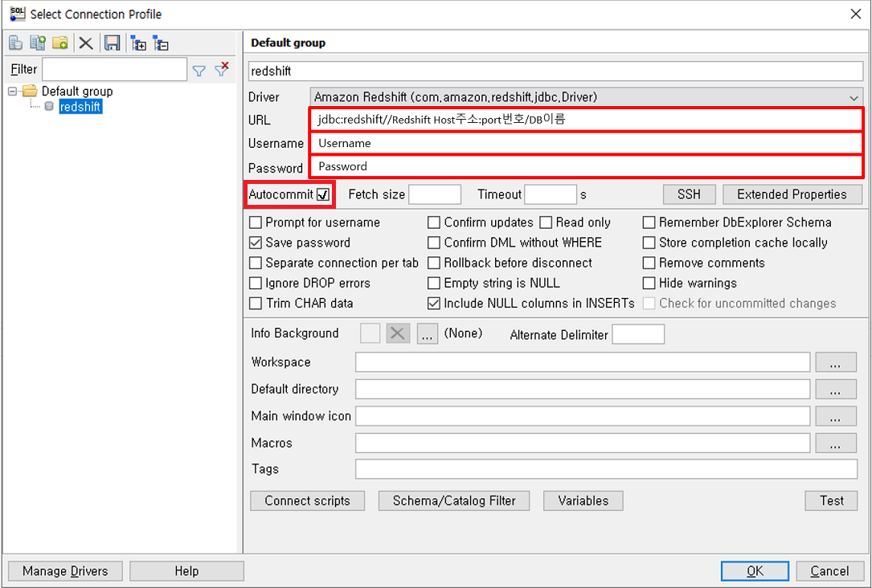Choose Info Background color via ... button

coord(427,333)
